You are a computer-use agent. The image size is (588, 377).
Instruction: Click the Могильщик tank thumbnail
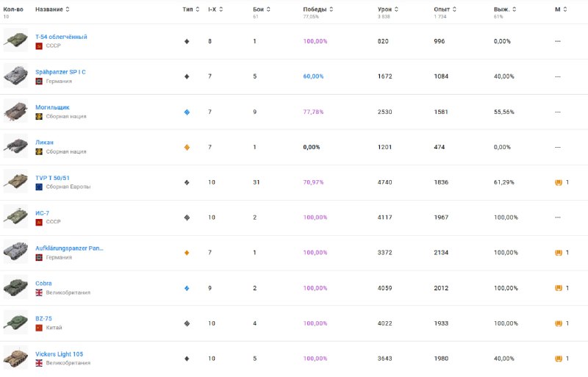[15, 111]
